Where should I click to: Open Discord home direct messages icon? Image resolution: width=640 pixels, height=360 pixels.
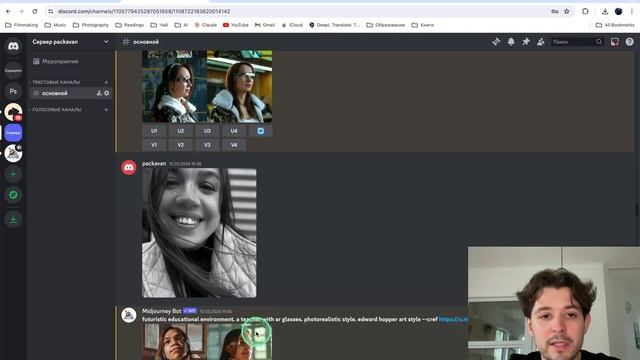click(13, 46)
